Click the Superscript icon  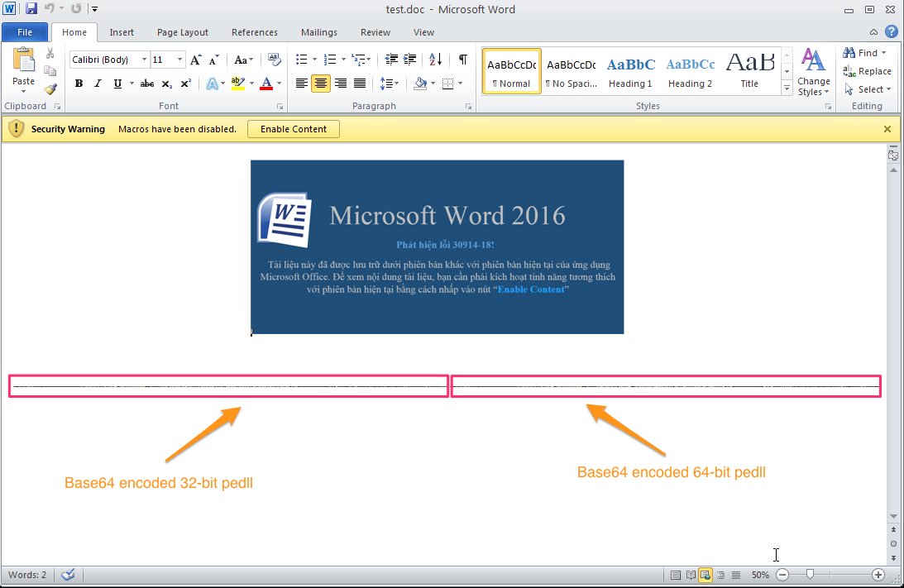185,84
